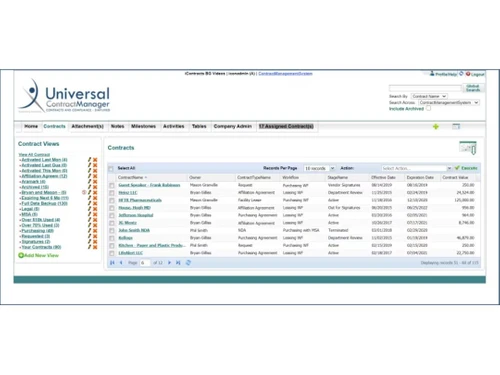Open the John Smith NDA contract link
Image resolution: width=500 pixels, height=375 pixels.
click(x=134, y=230)
